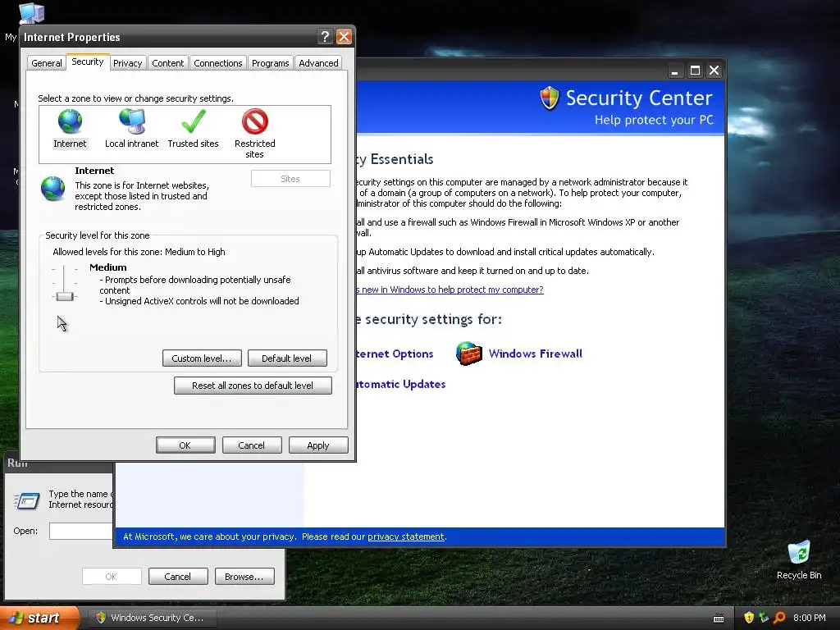Open the Programs tab

click(x=271, y=62)
